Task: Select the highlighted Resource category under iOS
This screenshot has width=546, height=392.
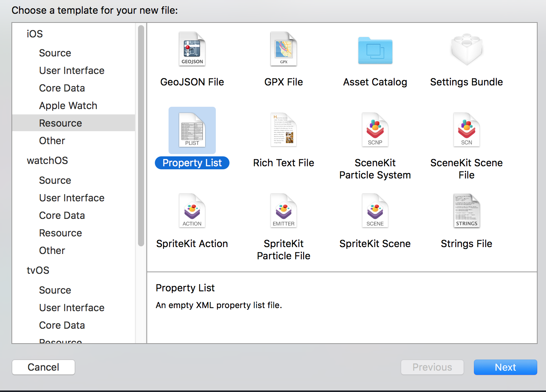Action: 74,123
